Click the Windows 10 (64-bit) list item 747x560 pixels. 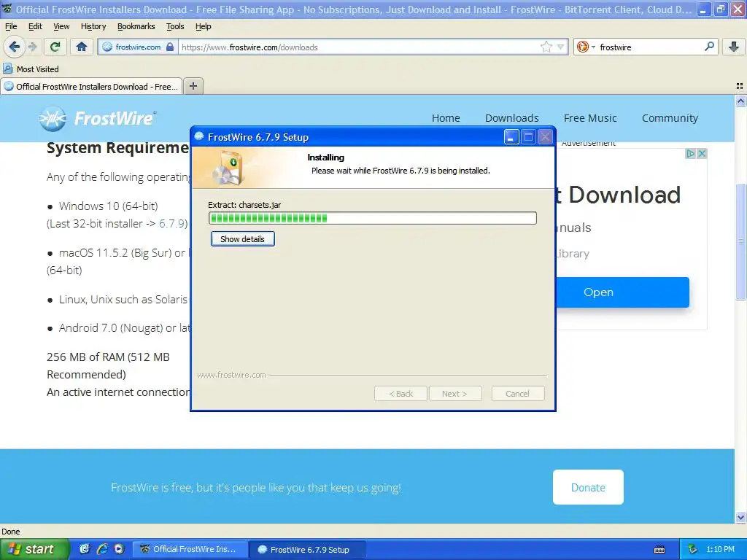(x=108, y=206)
